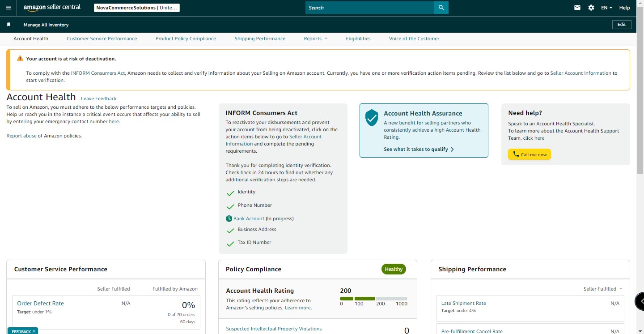Screen dimensions: 644x334
Task: Click the Edit button in the favorites bar
Action: point(622,25)
